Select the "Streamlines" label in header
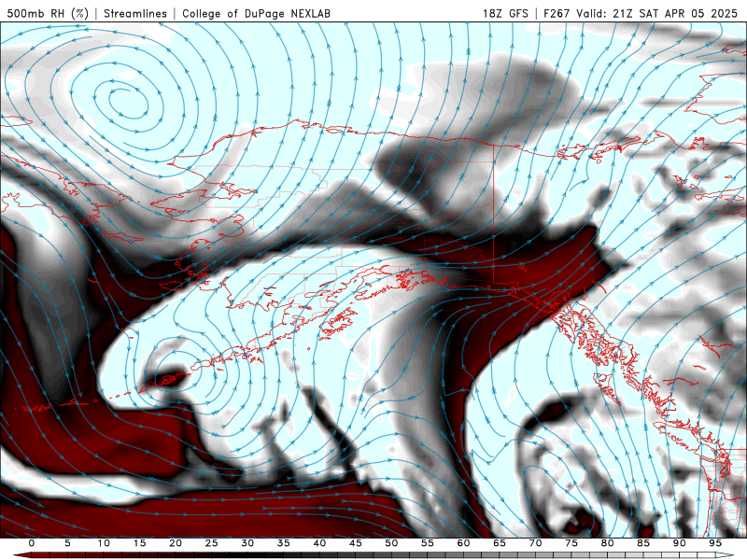 pyautogui.click(x=135, y=14)
